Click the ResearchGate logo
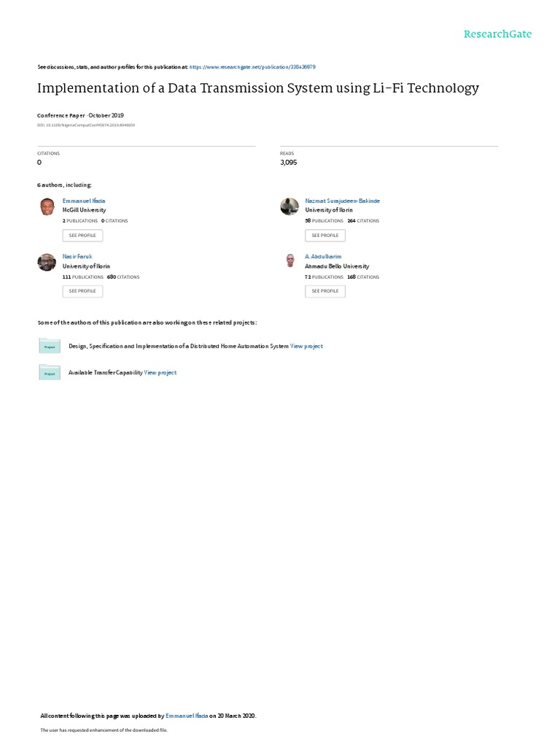 (497, 34)
